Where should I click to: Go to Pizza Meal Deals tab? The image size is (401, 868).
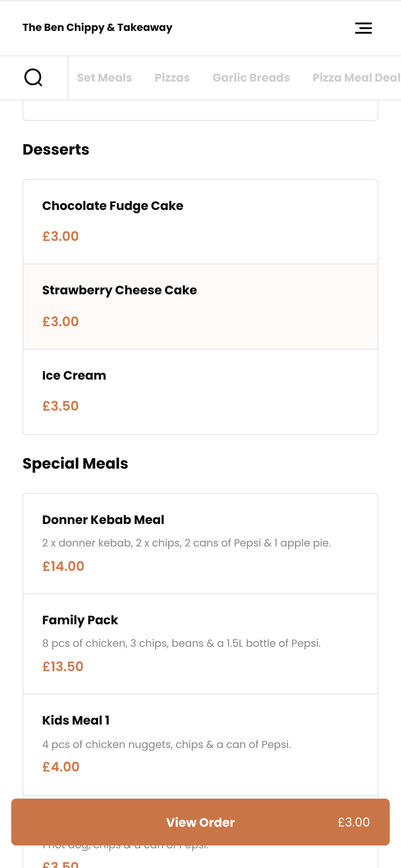coord(356,78)
